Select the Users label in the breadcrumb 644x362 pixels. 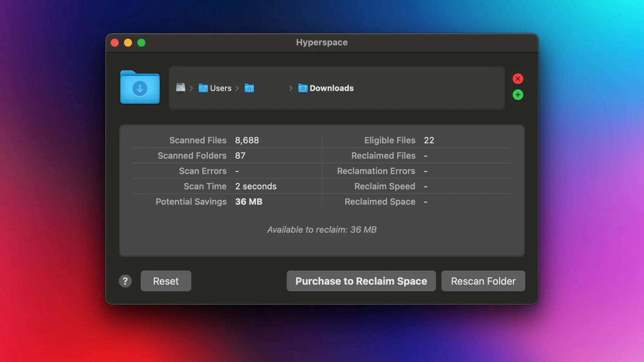221,88
